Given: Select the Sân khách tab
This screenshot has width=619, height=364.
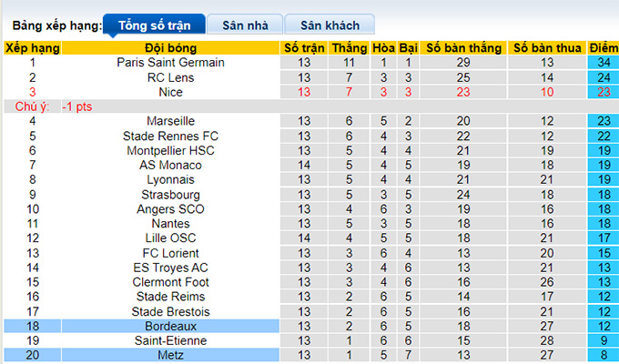Looking at the screenshot, I should (329, 25).
